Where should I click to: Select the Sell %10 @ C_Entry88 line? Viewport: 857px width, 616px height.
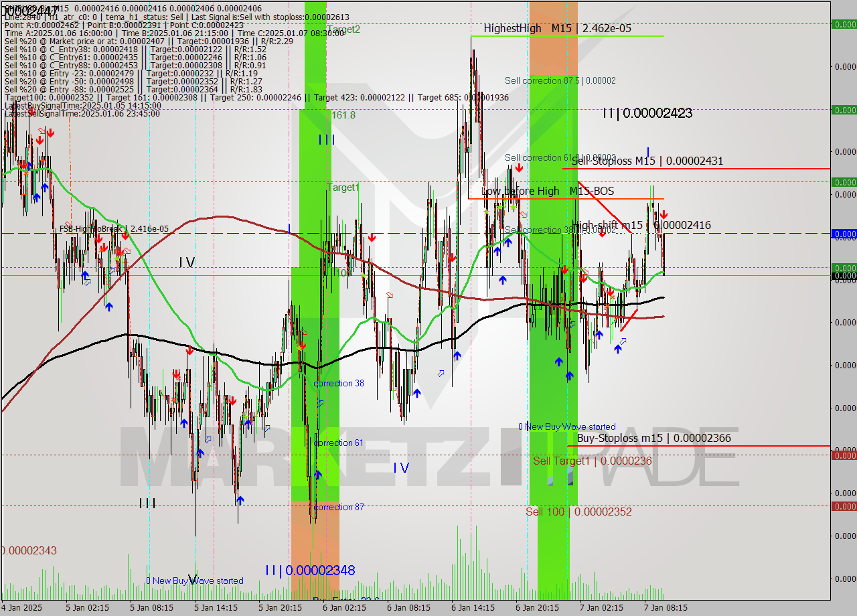coord(135,65)
